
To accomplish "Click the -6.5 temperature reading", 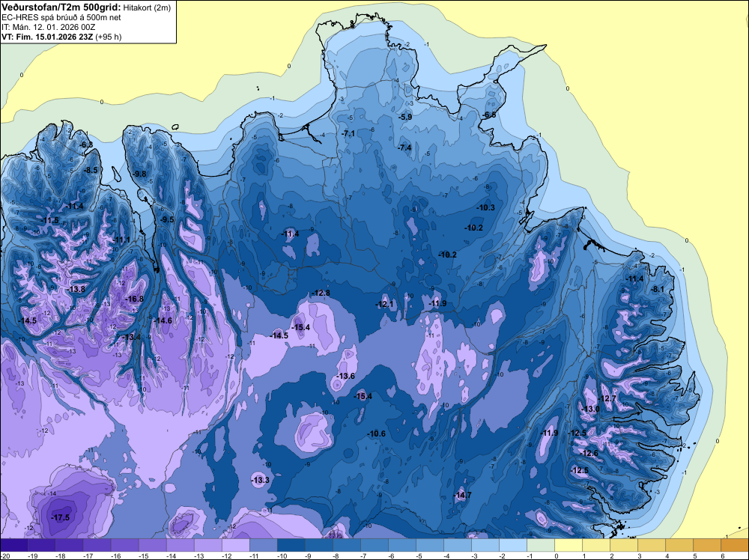I will point(489,115).
